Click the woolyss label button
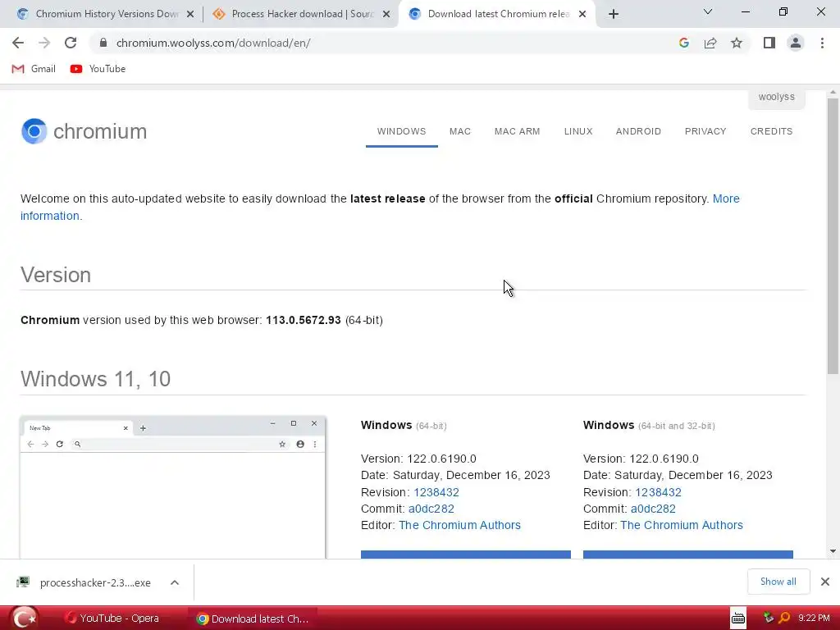Viewport: 840px width, 630px height. [x=776, y=98]
